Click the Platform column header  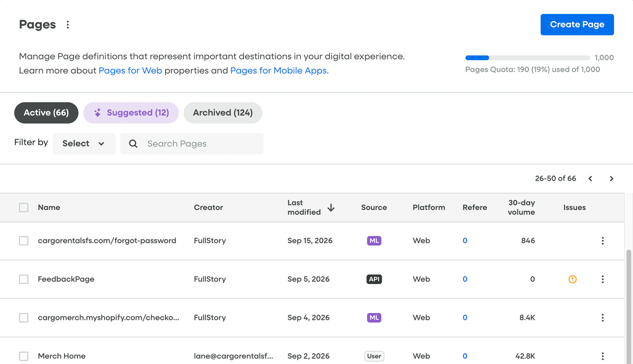[x=429, y=208]
